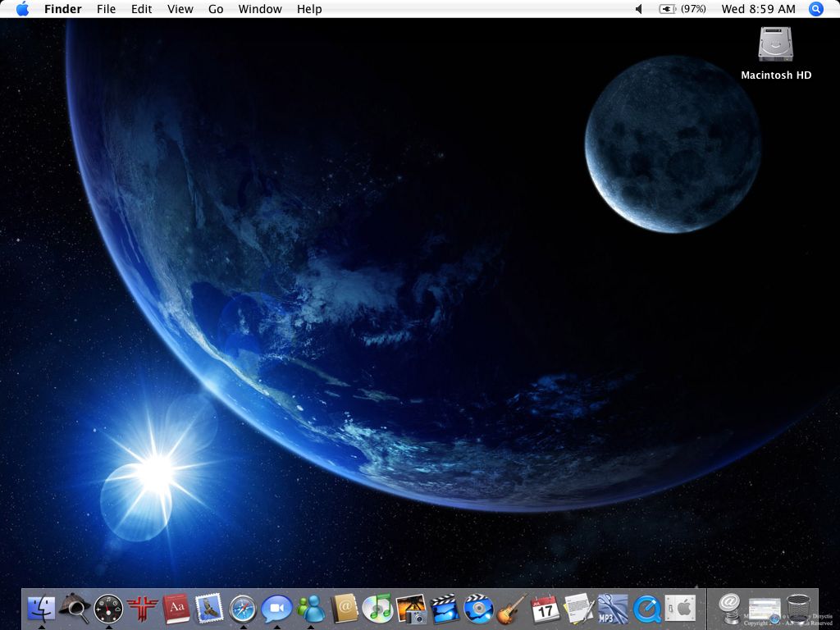This screenshot has width=840, height=630.
Task: Launch QuickTime Player from dock
Action: [x=646, y=608]
